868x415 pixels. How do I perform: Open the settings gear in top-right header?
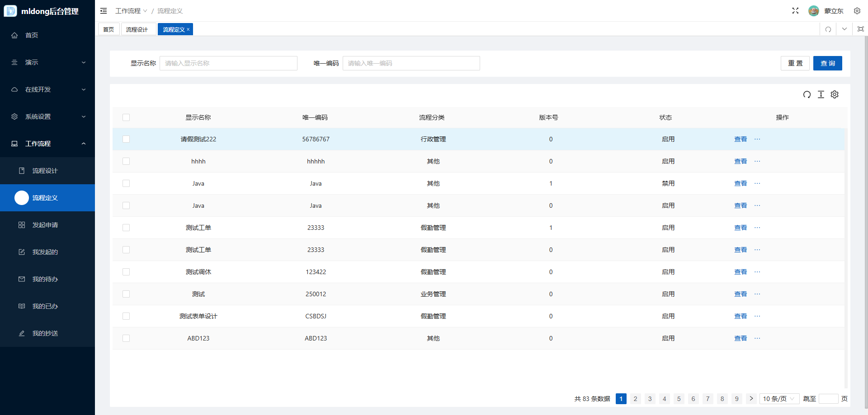(x=857, y=11)
